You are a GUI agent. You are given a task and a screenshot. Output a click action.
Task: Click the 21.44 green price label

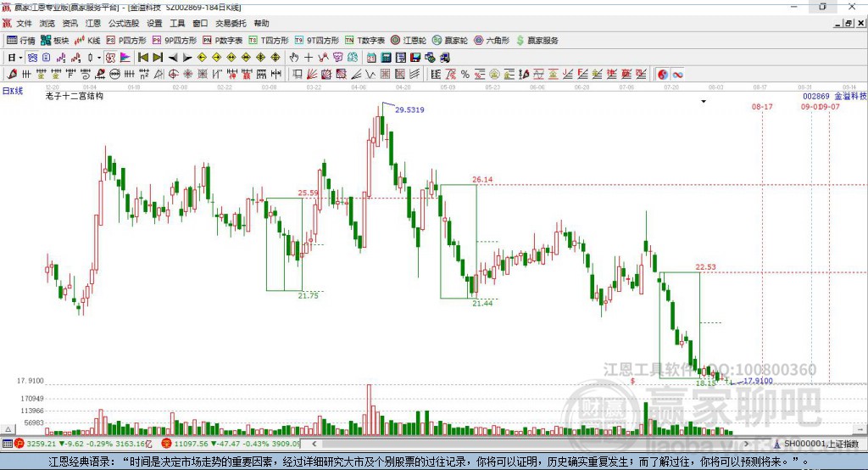click(482, 303)
